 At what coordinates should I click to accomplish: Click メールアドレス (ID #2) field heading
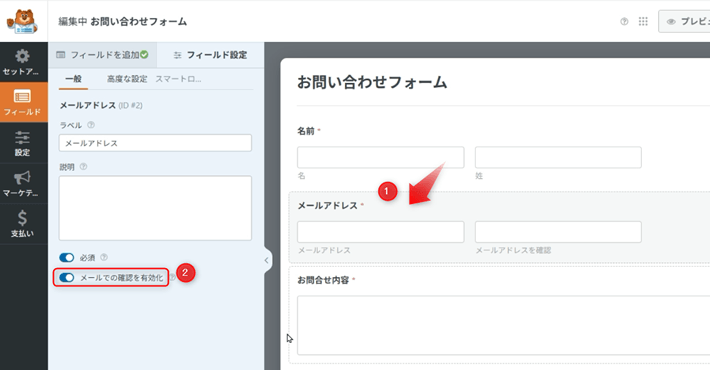tap(101, 105)
